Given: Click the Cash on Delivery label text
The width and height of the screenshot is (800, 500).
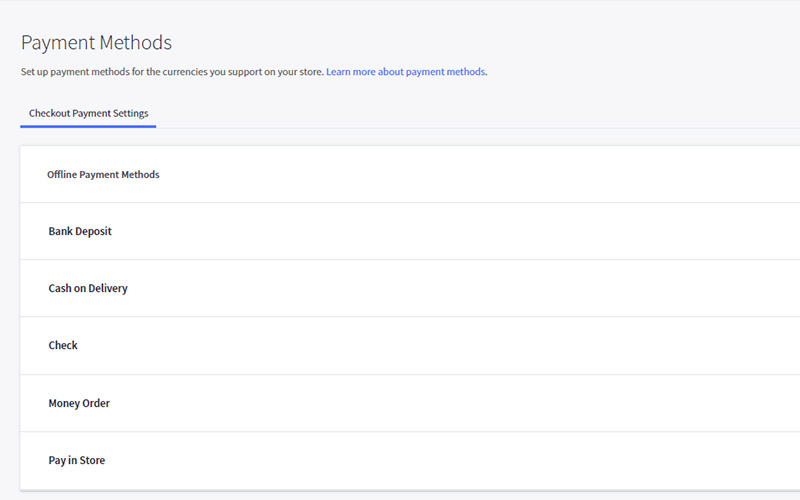Looking at the screenshot, I should pos(88,288).
